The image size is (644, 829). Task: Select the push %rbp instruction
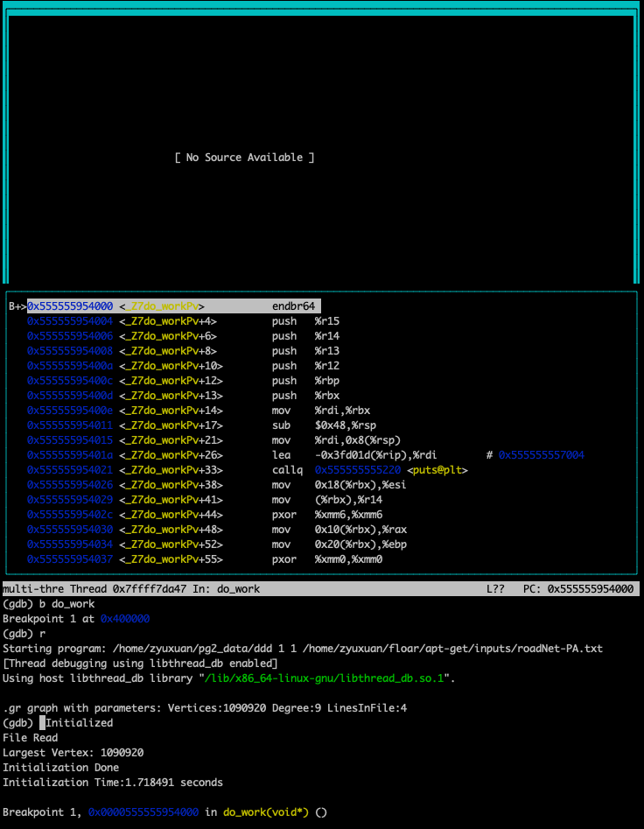(305, 380)
